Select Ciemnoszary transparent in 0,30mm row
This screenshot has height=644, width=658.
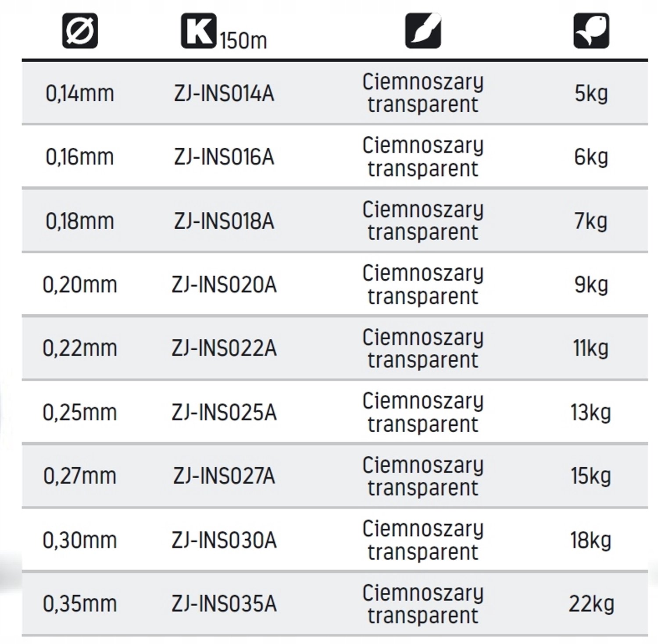pos(423,540)
